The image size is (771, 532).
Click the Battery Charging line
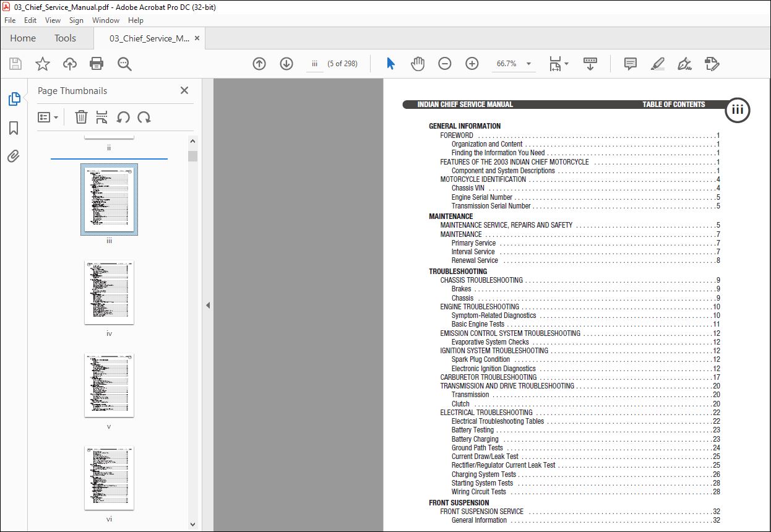click(x=585, y=439)
